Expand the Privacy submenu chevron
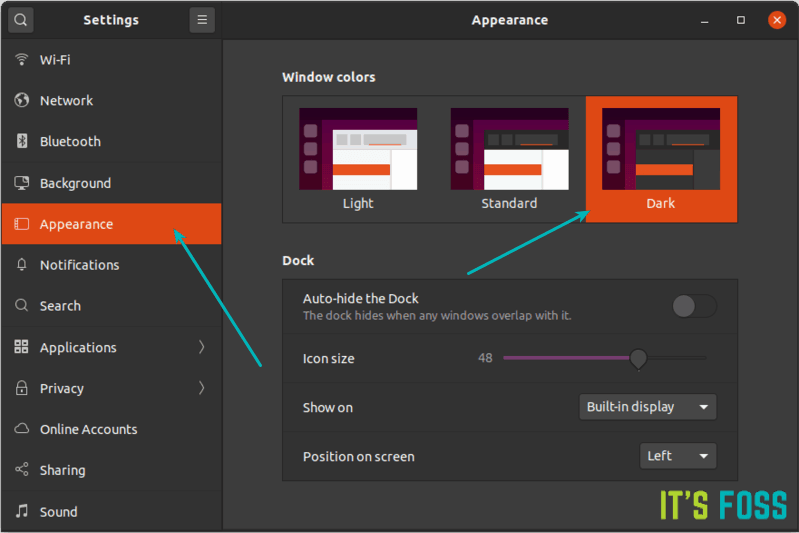The height and width of the screenshot is (533, 799). [x=201, y=388]
